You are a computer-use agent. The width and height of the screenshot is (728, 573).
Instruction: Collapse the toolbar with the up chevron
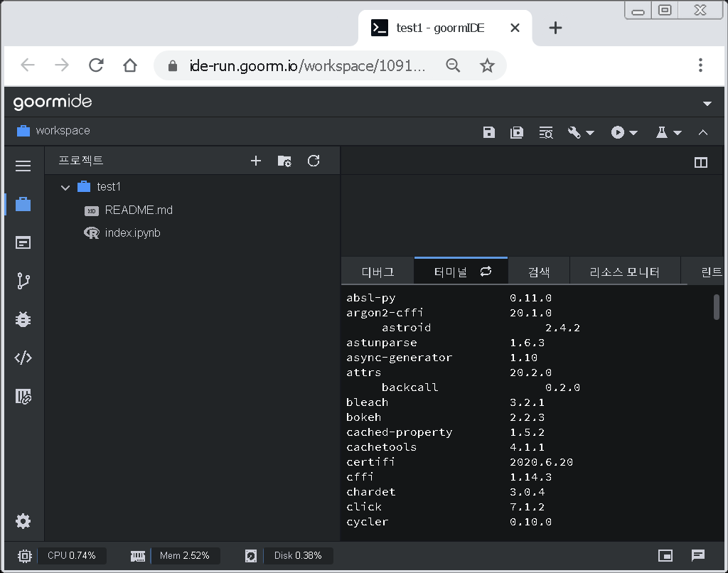(703, 132)
